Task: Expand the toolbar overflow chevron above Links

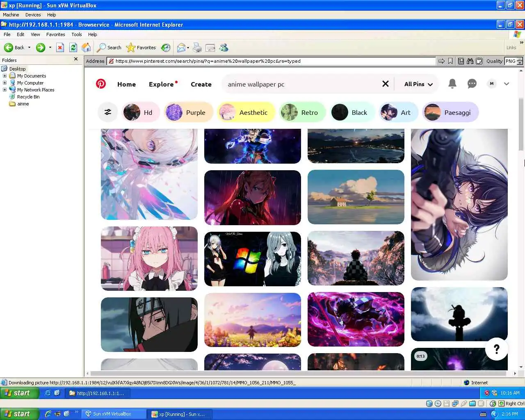Action: coord(521,42)
